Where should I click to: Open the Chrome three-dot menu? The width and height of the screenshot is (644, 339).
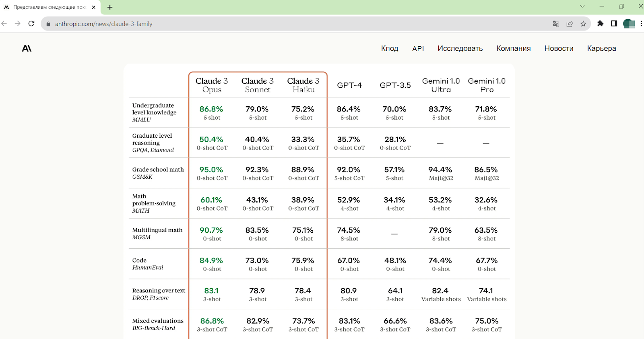[641, 24]
